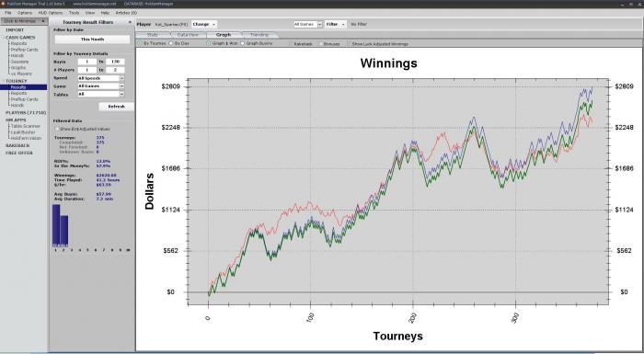
Task: Select the By Tourney radio option
Action: click(x=140, y=43)
